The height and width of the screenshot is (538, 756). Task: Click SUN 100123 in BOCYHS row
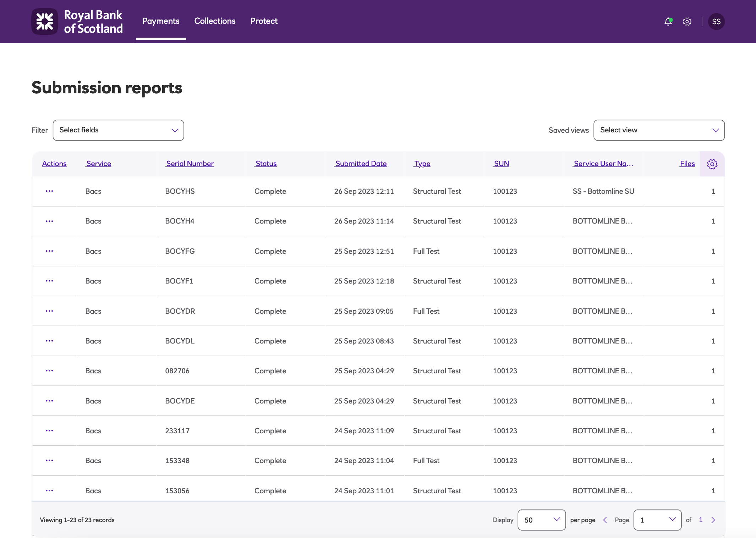click(505, 191)
